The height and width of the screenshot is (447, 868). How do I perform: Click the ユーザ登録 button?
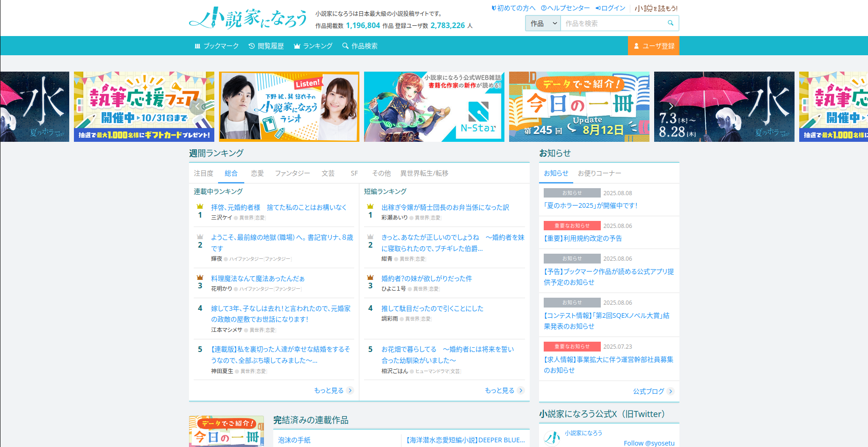coord(653,46)
